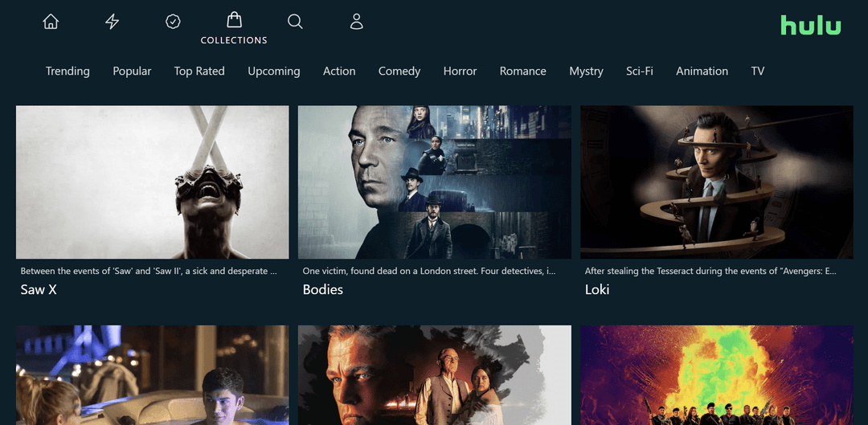Click the Bodies title text
The height and width of the screenshot is (425, 868).
pyautogui.click(x=323, y=289)
